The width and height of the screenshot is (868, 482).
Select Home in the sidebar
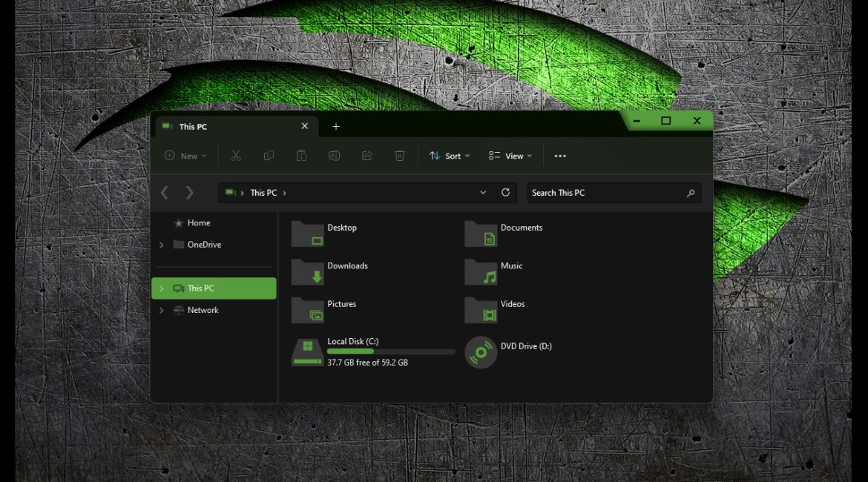[x=199, y=222]
